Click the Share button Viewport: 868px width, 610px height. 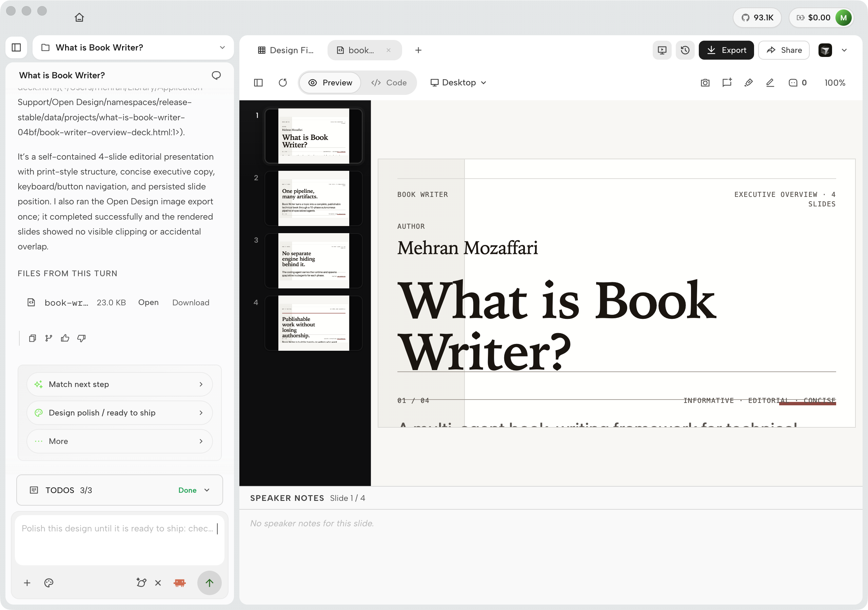(x=784, y=50)
